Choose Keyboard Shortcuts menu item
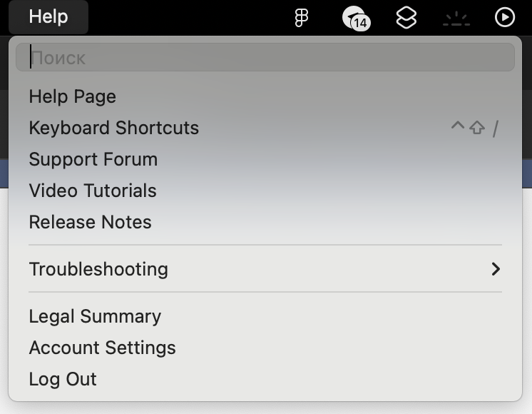 click(265, 128)
